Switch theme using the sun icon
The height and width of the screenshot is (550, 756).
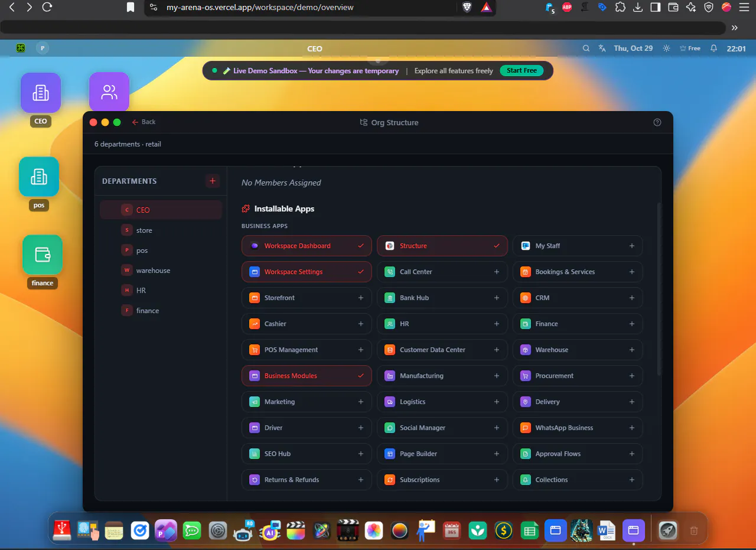click(666, 48)
